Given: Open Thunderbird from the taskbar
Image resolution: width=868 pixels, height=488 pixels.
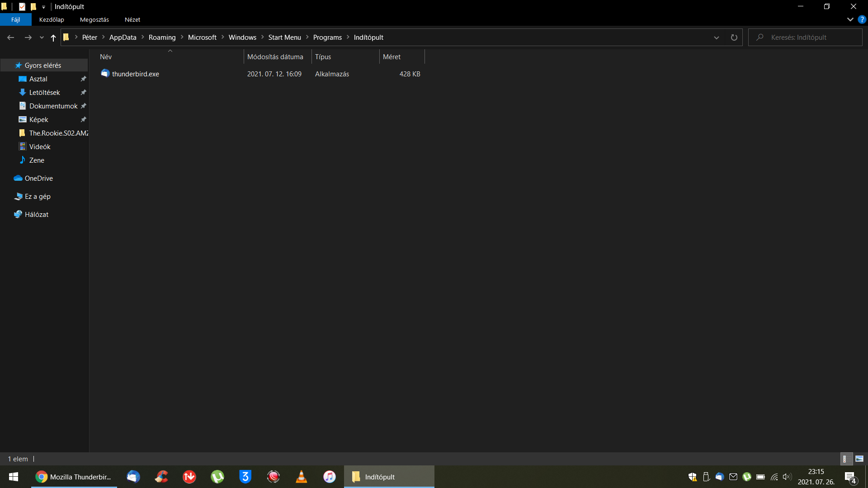Looking at the screenshot, I should click(133, 477).
